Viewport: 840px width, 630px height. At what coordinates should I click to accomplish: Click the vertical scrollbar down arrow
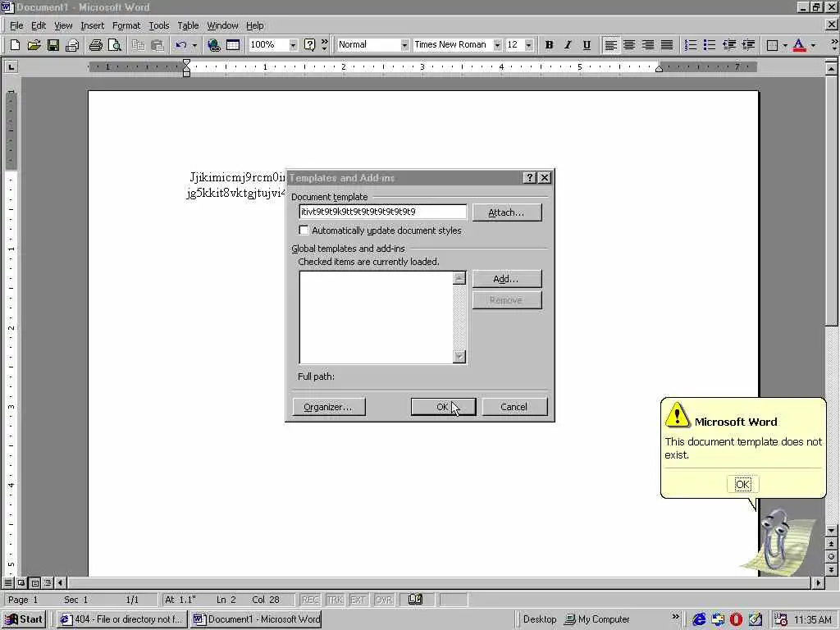pyautogui.click(x=832, y=531)
